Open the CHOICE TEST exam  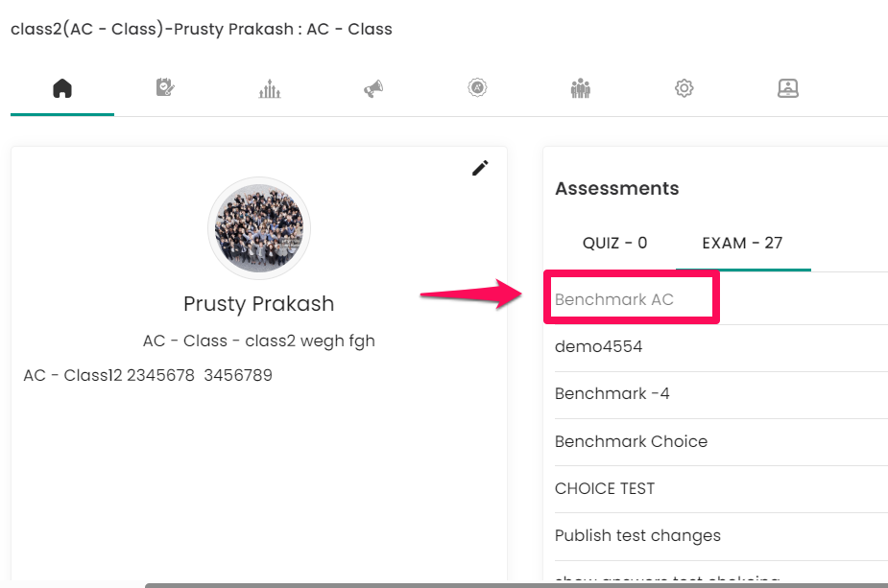click(x=605, y=488)
